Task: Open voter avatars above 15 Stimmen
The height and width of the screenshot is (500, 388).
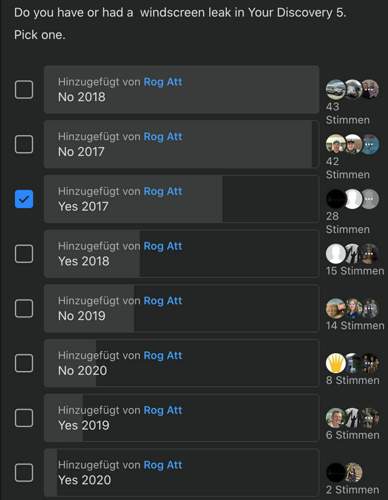Action: coord(353,254)
